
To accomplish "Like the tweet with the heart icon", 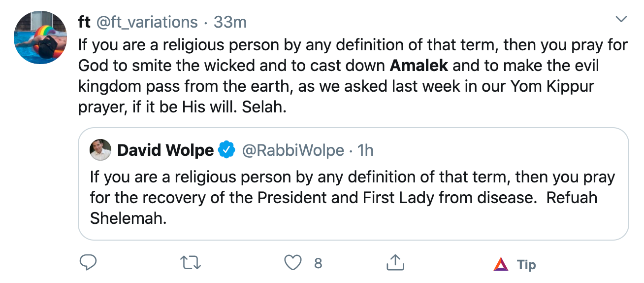I will pyautogui.click(x=293, y=263).
